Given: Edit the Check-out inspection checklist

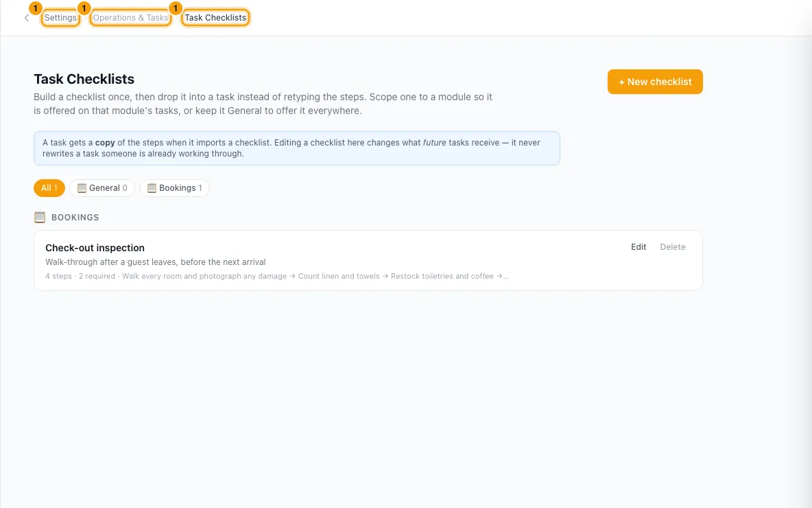Looking at the screenshot, I should pyautogui.click(x=638, y=246).
